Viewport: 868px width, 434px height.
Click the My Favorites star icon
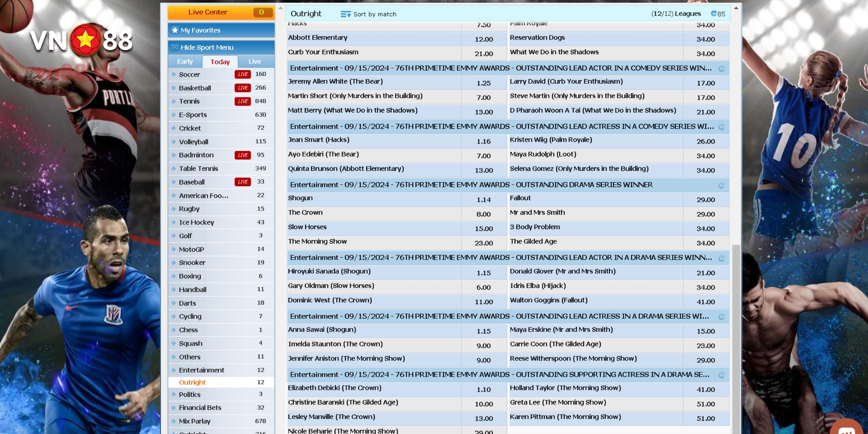[x=175, y=30]
